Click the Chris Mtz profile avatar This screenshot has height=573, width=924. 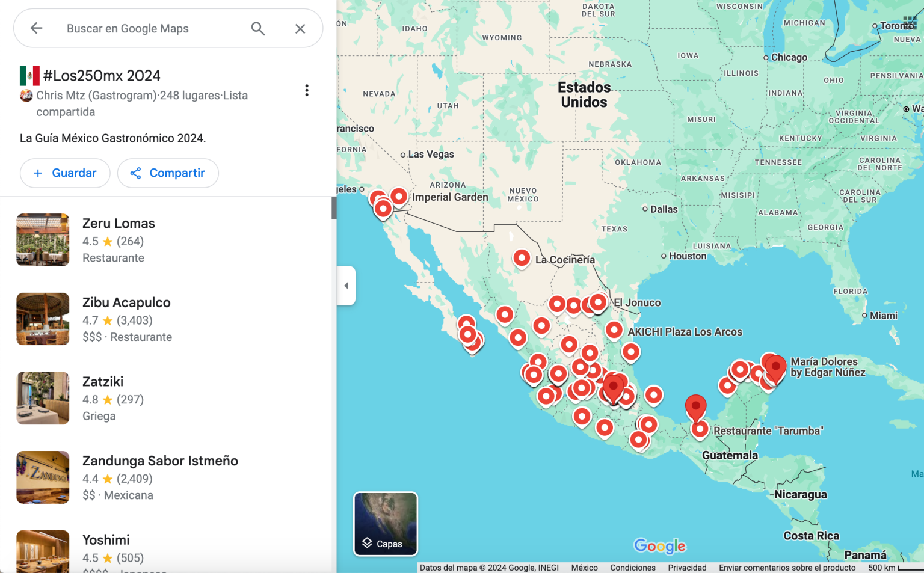[x=26, y=96]
